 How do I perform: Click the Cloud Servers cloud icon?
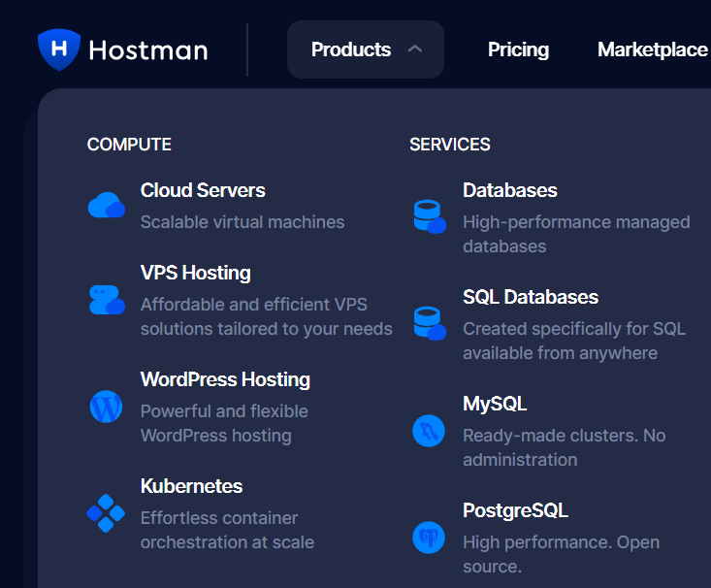click(x=107, y=205)
